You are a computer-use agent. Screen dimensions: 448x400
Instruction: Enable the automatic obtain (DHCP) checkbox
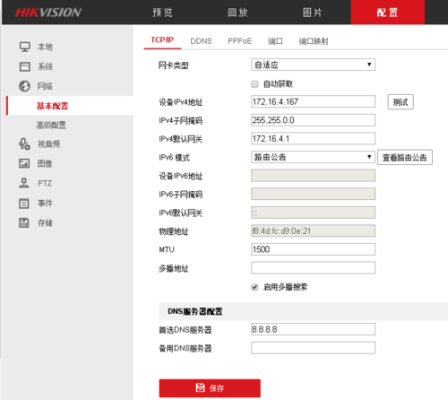click(x=255, y=84)
